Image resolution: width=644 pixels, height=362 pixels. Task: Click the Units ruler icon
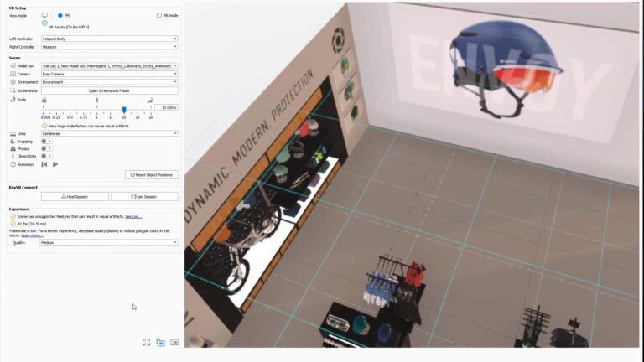(x=13, y=134)
